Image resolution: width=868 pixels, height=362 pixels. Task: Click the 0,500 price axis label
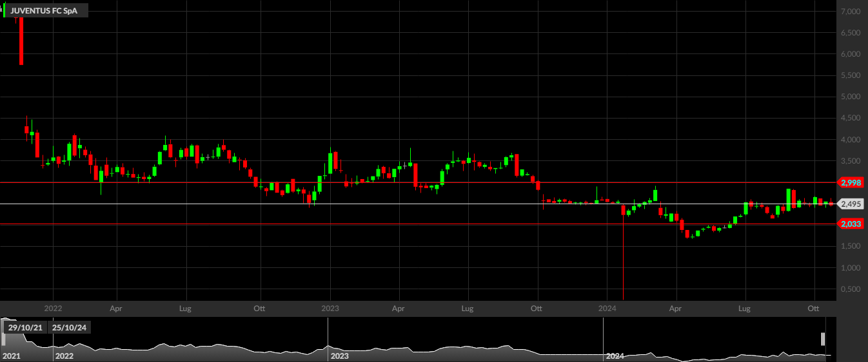pyautogui.click(x=851, y=289)
